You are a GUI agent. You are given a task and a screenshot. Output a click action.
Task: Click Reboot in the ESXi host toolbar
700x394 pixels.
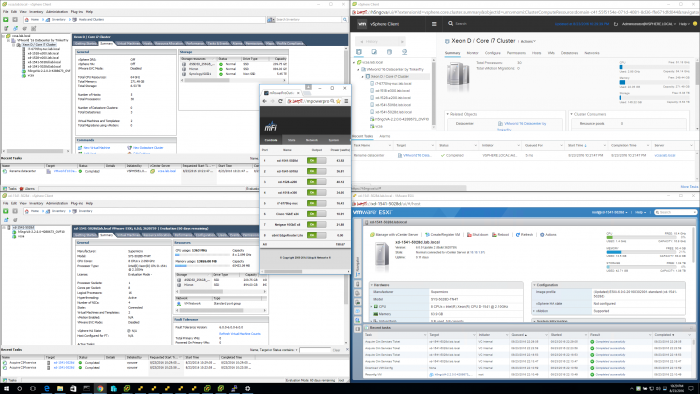(500, 235)
